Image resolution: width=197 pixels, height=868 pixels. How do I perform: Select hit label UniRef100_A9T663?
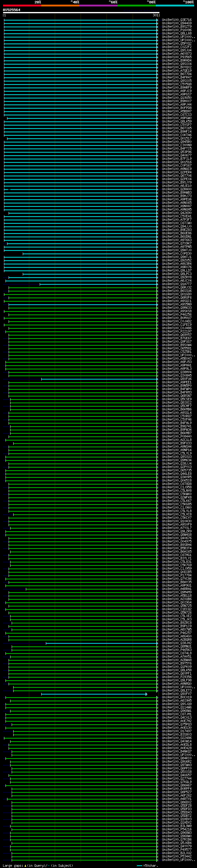[177, 240]
